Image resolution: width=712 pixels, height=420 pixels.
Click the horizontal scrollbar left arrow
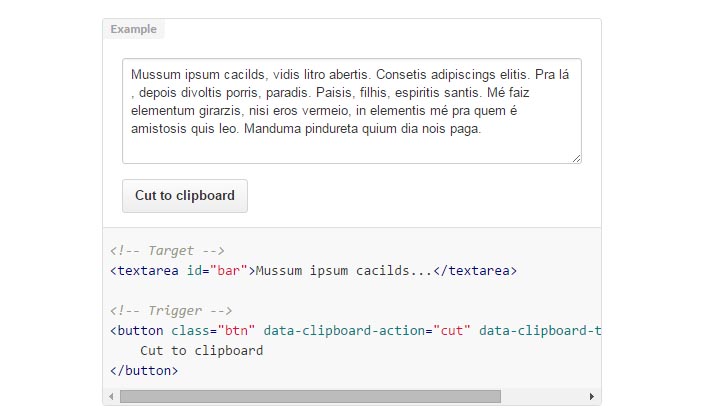coord(112,396)
